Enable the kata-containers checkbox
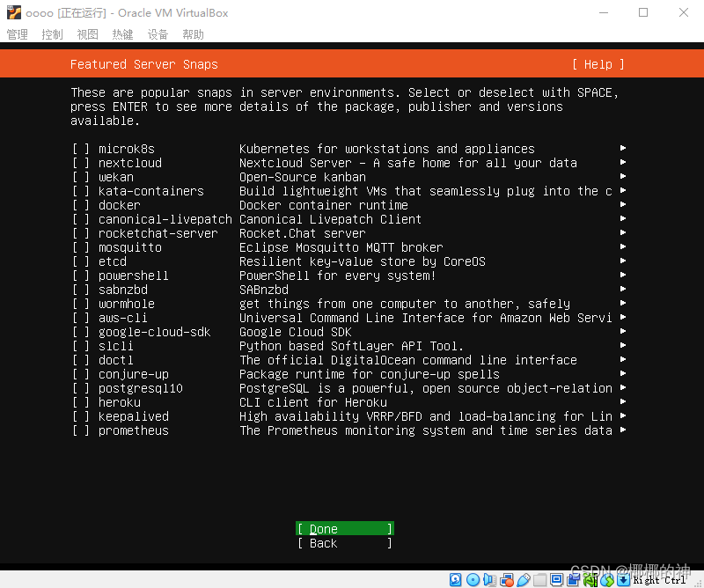The height and width of the screenshot is (588, 704). pyautogui.click(x=81, y=191)
